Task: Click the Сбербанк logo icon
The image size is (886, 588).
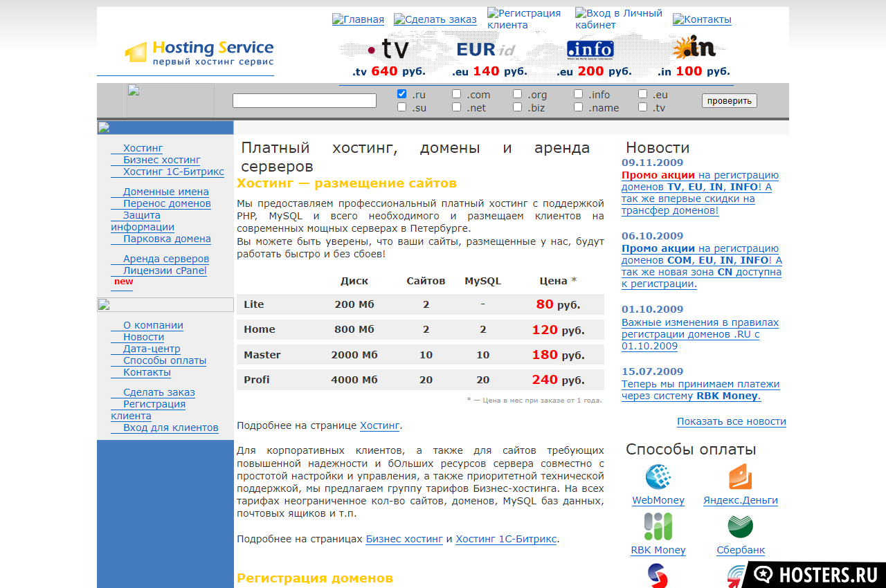Action: click(741, 526)
